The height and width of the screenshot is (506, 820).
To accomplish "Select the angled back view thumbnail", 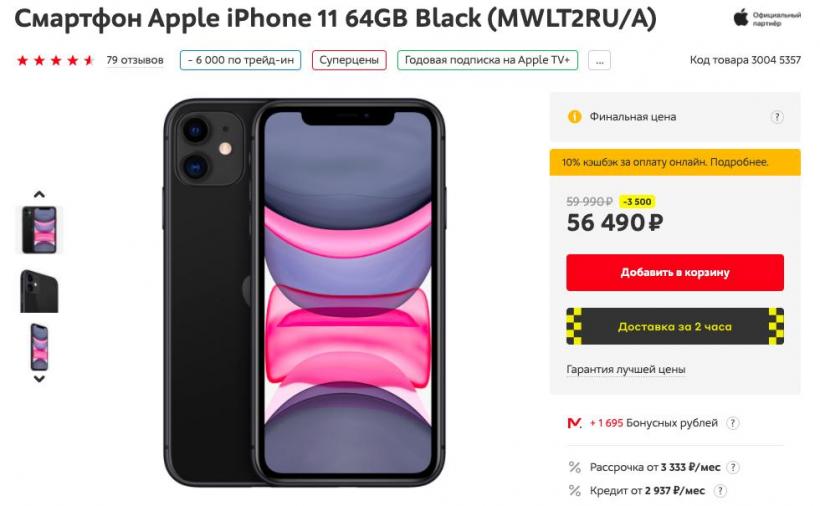I will tap(39, 291).
